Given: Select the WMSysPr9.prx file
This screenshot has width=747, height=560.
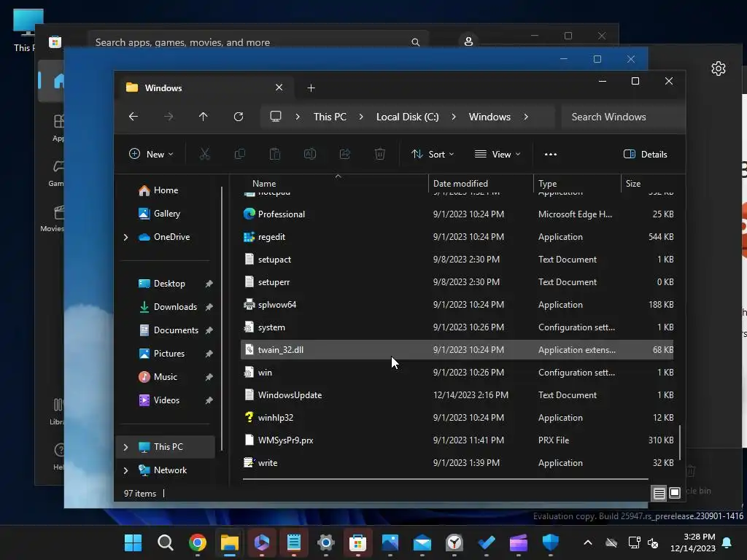Looking at the screenshot, I should click(x=457, y=440).
